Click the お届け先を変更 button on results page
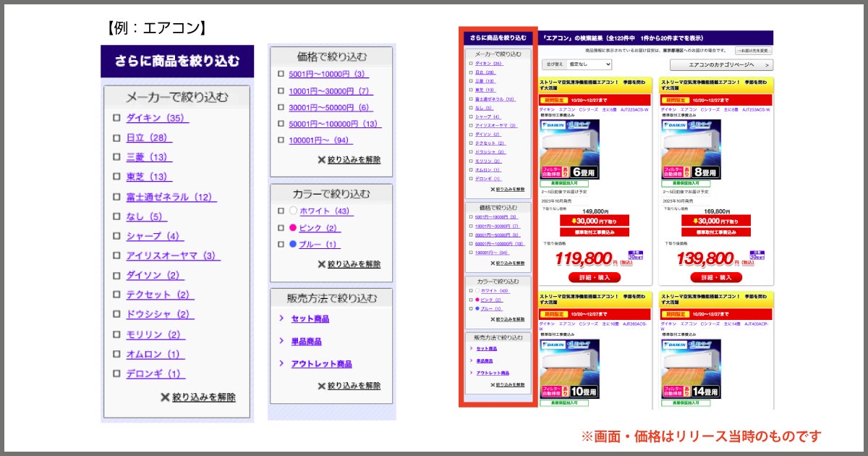 tap(753, 51)
